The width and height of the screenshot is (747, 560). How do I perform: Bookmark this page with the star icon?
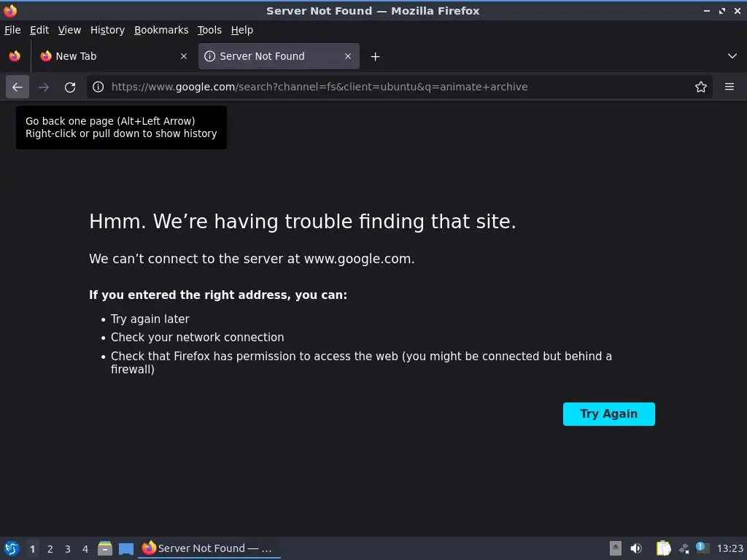click(x=700, y=87)
